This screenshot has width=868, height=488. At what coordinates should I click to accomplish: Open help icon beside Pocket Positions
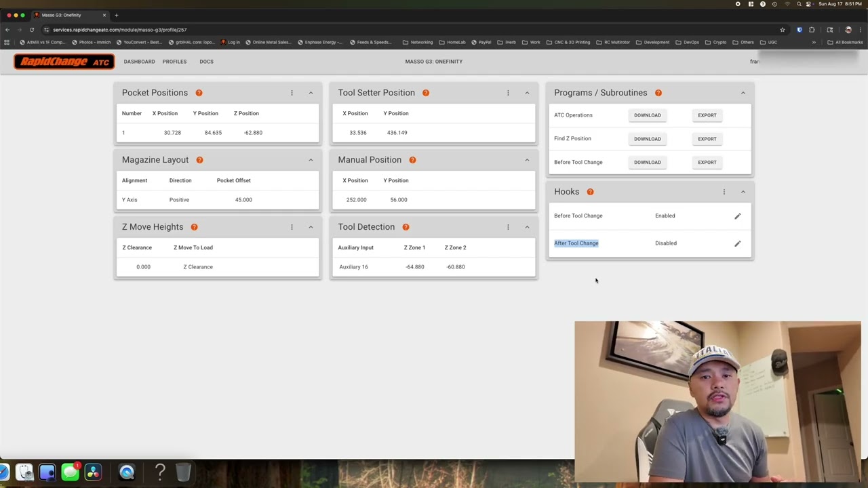coord(199,93)
